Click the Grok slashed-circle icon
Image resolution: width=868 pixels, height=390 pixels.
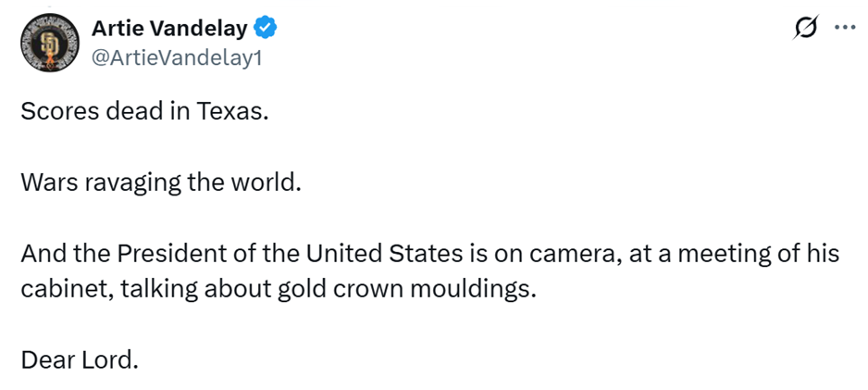click(806, 29)
